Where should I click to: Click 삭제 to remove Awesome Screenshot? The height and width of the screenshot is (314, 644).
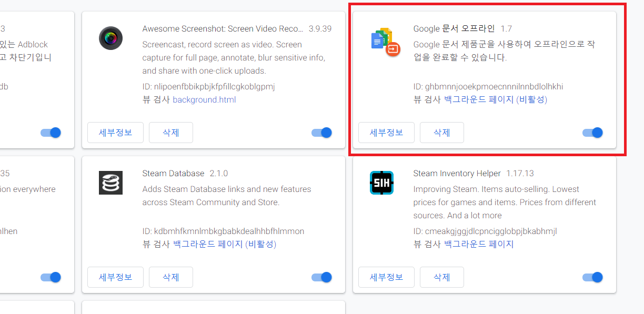click(171, 133)
